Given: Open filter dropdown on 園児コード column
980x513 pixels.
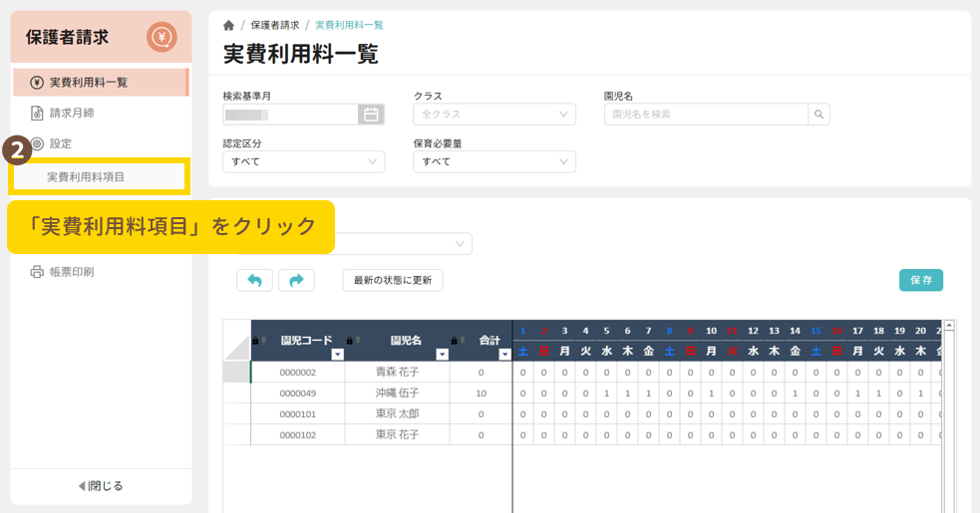Looking at the screenshot, I should tap(337, 354).
